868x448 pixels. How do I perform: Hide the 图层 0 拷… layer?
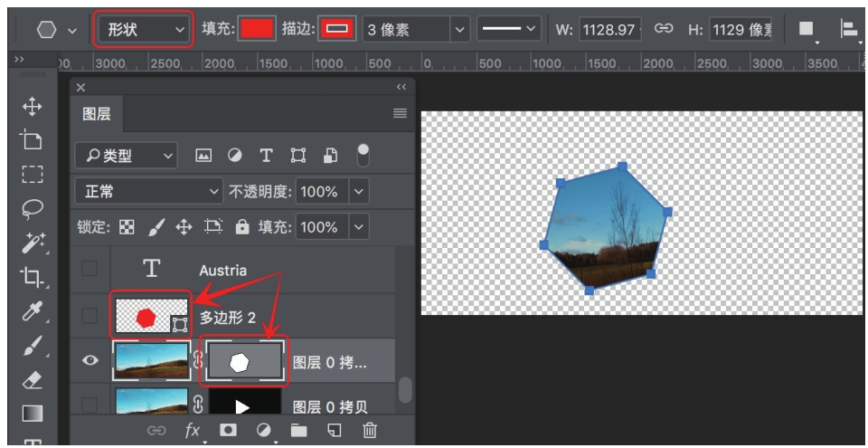[90, 360]
